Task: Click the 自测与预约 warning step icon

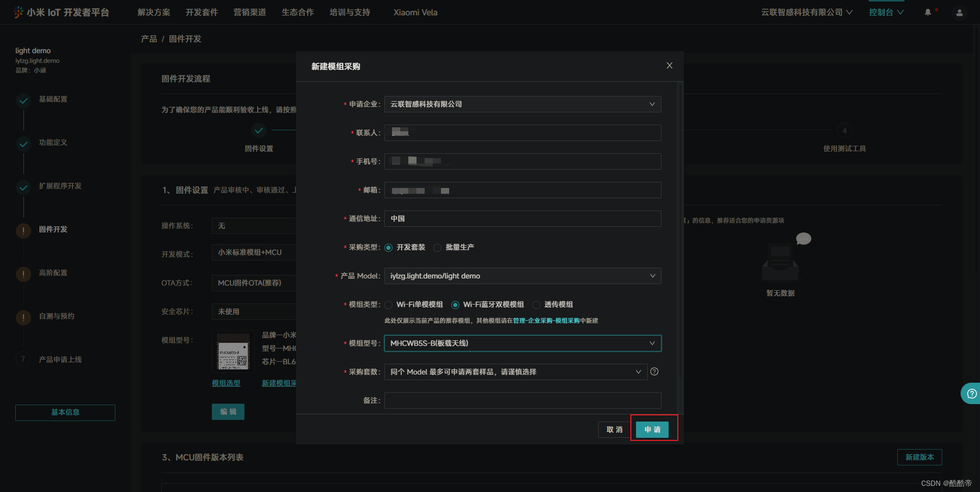Action: 23,318
